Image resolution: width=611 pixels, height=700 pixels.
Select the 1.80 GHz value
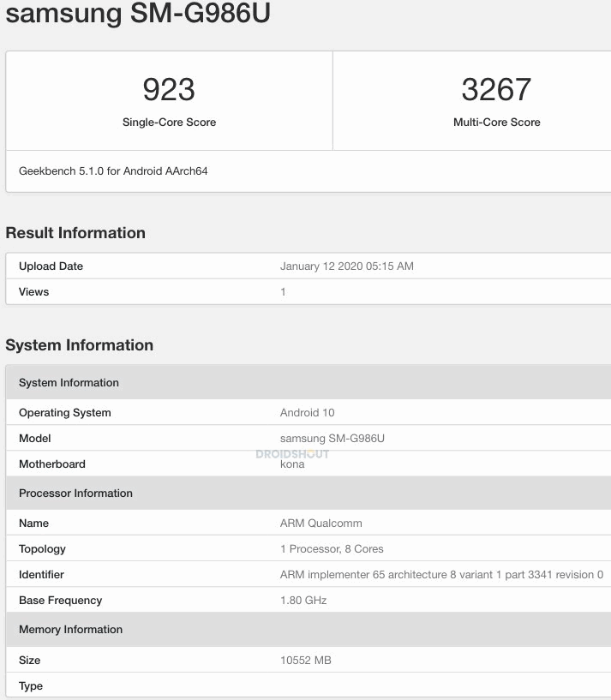point(303,601)
